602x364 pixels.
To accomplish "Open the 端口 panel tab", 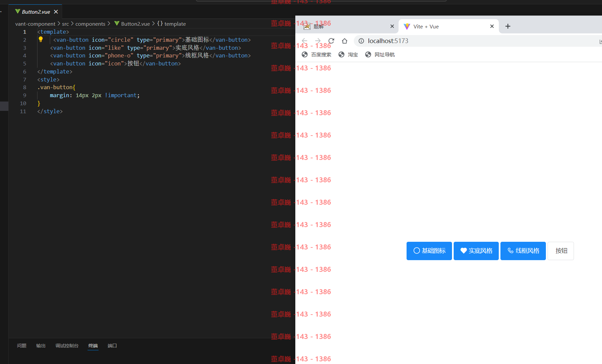I will click(x=112, y=346).
